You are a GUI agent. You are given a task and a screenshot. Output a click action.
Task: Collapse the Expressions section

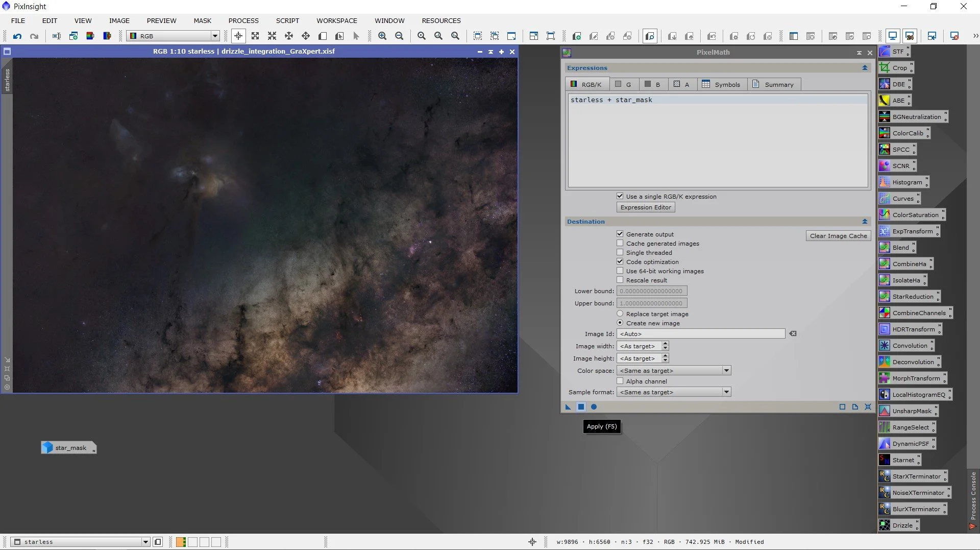tap(865, 68)
